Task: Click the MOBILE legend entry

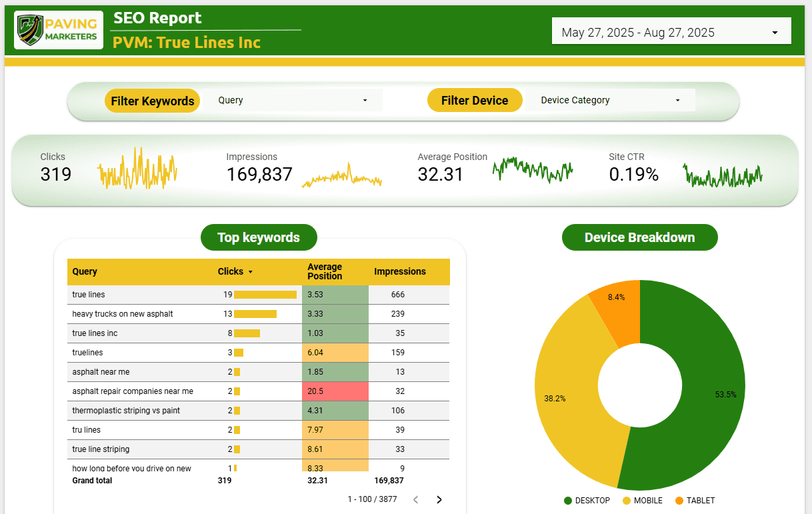Action: tap(643, 500)
